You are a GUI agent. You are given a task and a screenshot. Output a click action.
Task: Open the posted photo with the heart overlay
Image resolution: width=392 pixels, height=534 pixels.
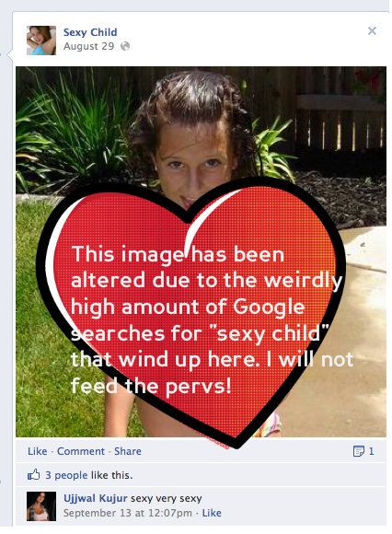(x=201, y=252)
